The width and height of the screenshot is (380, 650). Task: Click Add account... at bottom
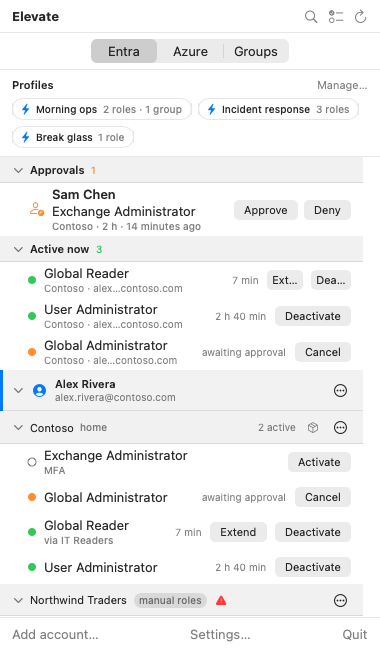pos(55,634)
